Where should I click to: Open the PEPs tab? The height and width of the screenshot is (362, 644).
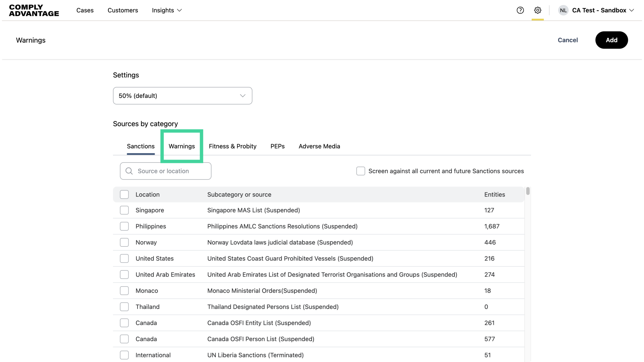click(x=277, y=146)
